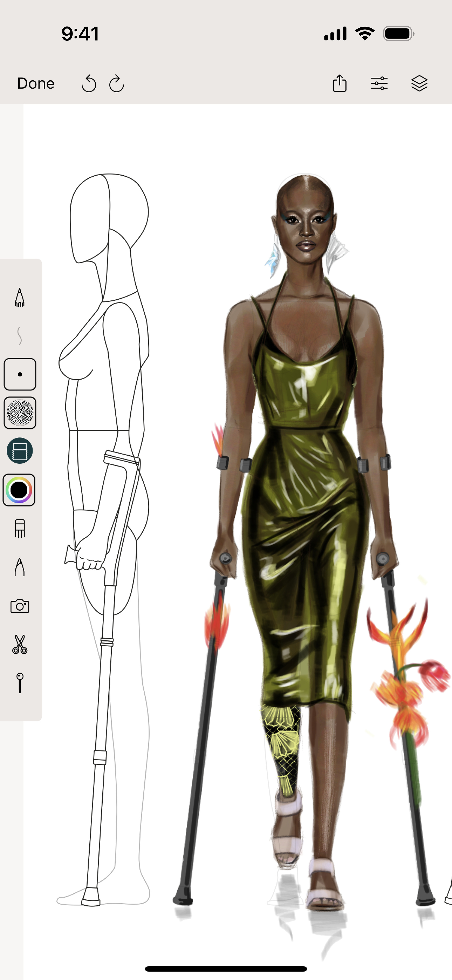Select the flat comb brush tool
This screenshot has width=452, height=980.
20,529
